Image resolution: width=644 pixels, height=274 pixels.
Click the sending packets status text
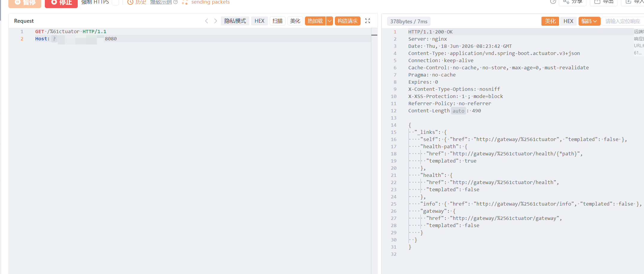point(210,2)
